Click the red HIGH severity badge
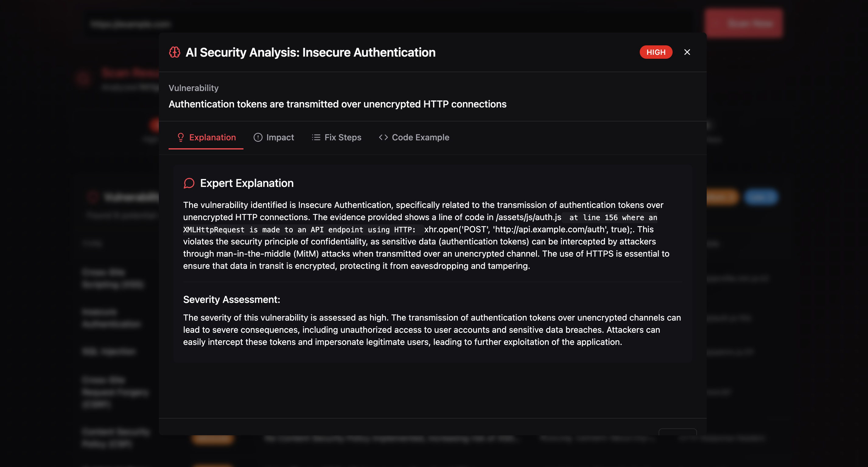This screenshot has height=467, width=868. pos(656,52)
